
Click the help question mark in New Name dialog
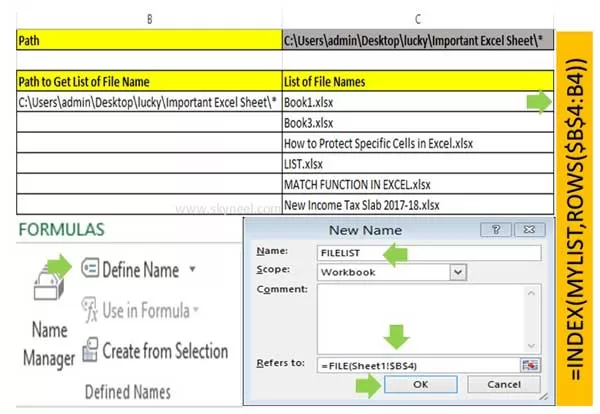496,230
